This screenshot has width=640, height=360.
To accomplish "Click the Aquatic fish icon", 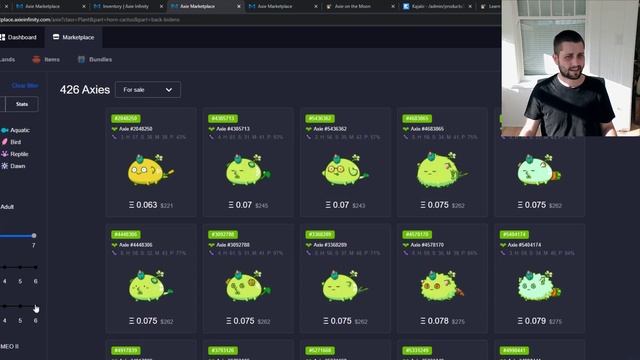I will [4, 130].
